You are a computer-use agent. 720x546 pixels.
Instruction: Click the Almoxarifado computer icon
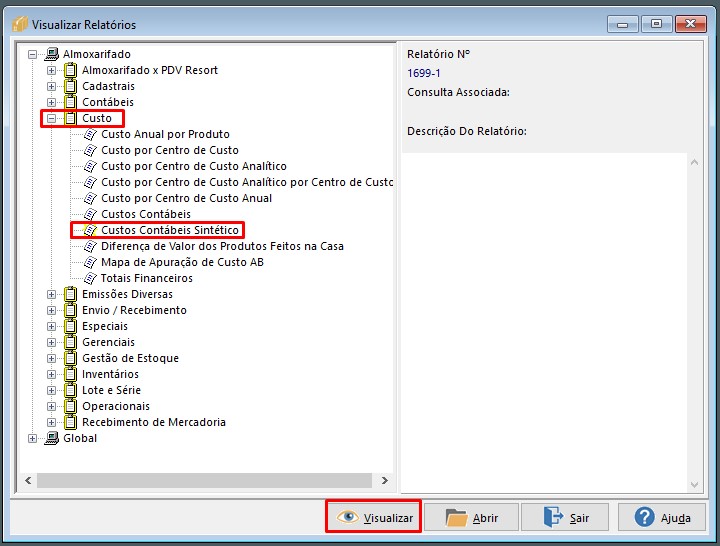coord(51,54)
